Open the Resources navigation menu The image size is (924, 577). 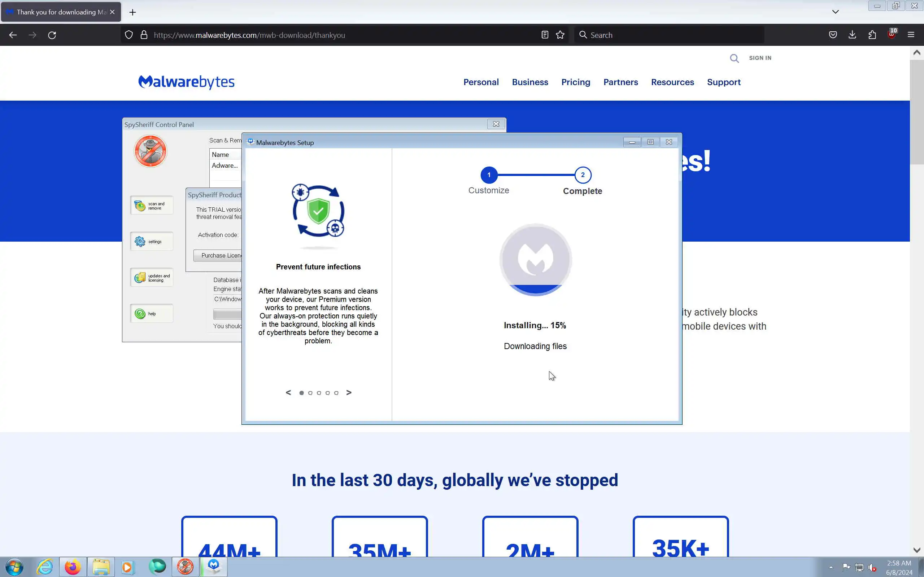pos(672,82)
